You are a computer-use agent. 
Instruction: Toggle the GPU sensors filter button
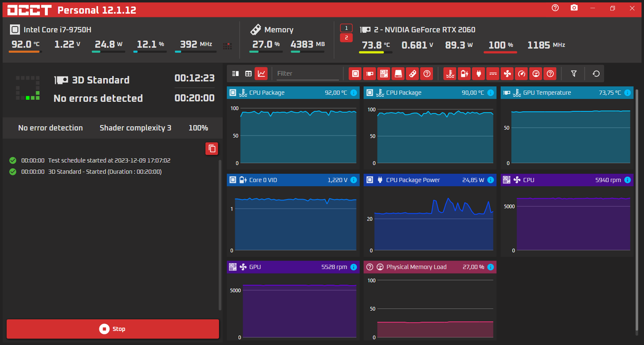tap(370, 74)
